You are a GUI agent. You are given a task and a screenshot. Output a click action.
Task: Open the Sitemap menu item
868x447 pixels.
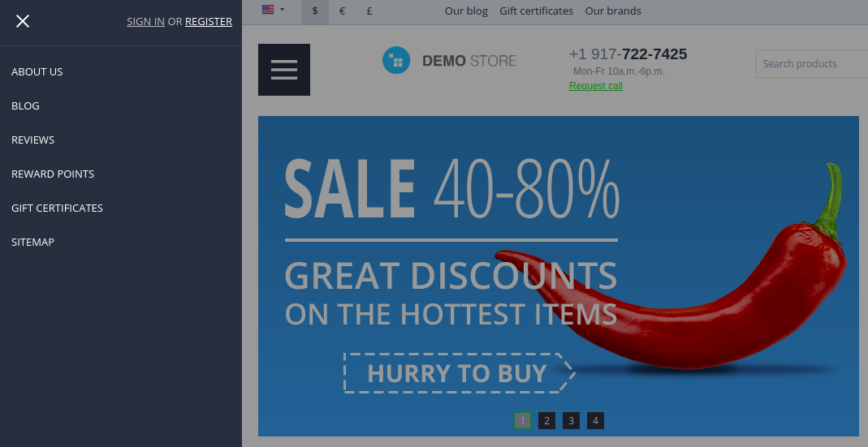32,243
